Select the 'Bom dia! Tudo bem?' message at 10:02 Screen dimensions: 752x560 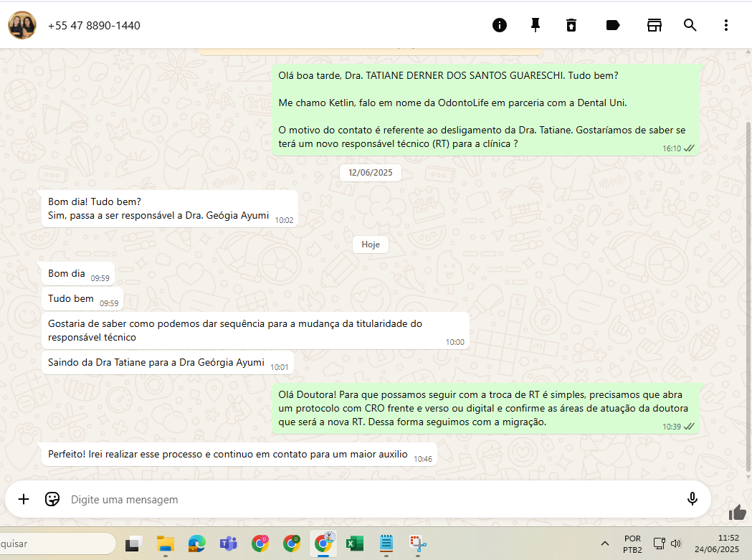[170, 209]
